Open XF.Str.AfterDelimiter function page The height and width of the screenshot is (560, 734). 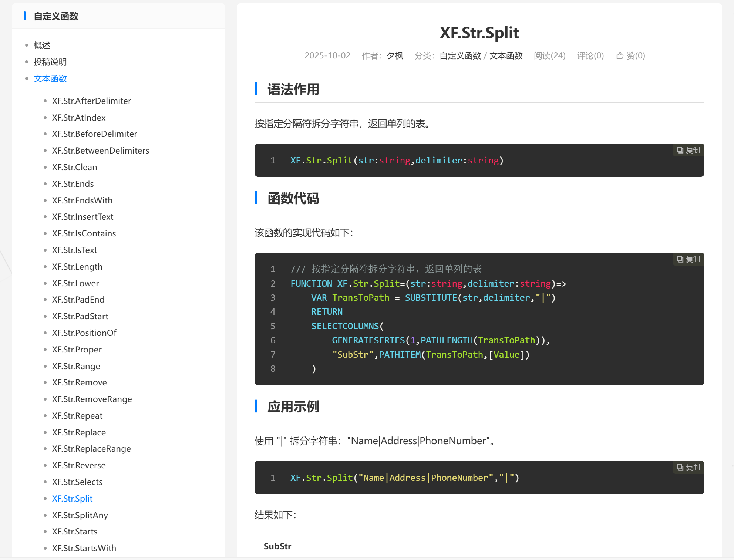click(x=91, y=101)
